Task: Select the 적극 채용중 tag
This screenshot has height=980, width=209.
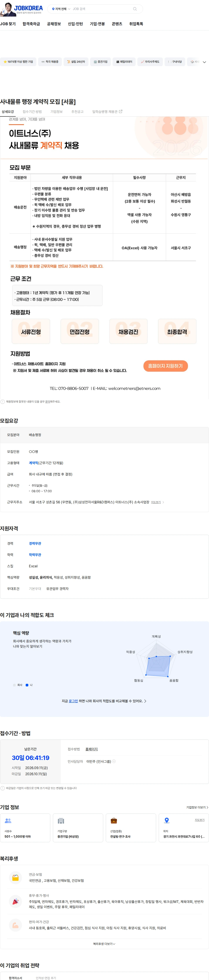Action: [50, 62]
